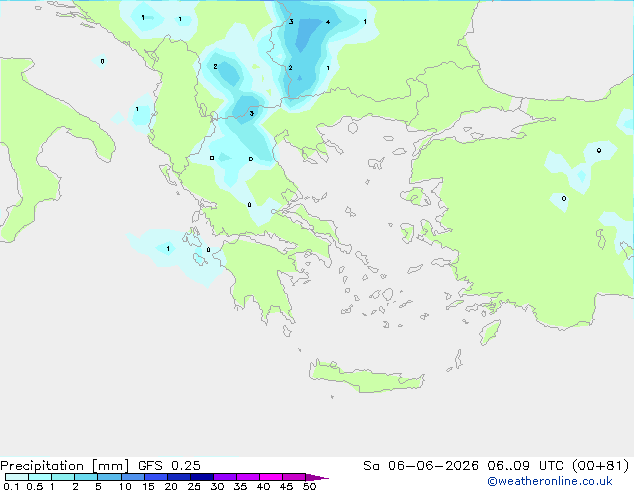This screenshot has width=634, height=490.
Task: Select the 35–40 mm violet legend swatch
Action: pos(247,477)
